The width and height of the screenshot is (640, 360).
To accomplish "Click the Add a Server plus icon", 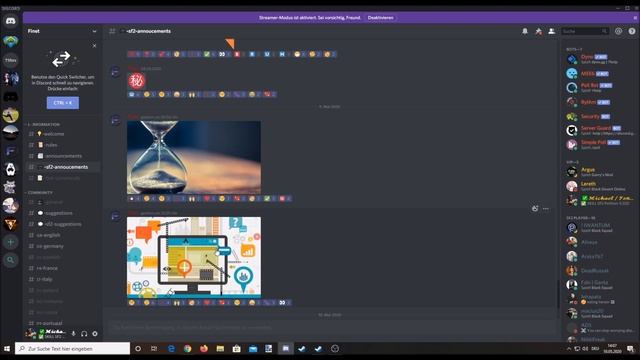I will [x=11, y=242].
